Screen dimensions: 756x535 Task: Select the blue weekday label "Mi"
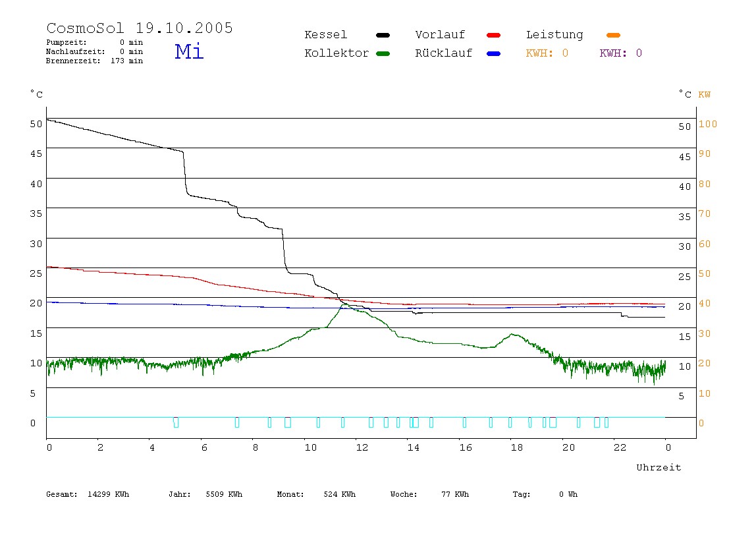point(189,51)
